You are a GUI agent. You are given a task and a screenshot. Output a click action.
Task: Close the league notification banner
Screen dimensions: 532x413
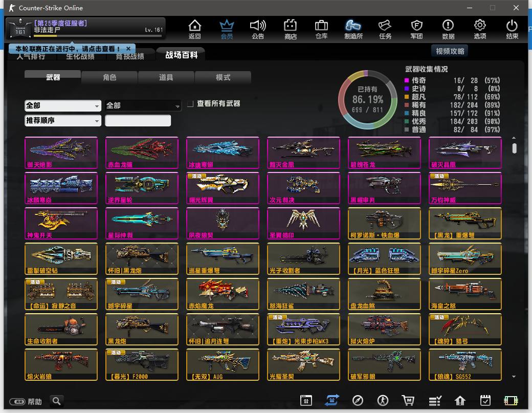click(x=128, y=49)
